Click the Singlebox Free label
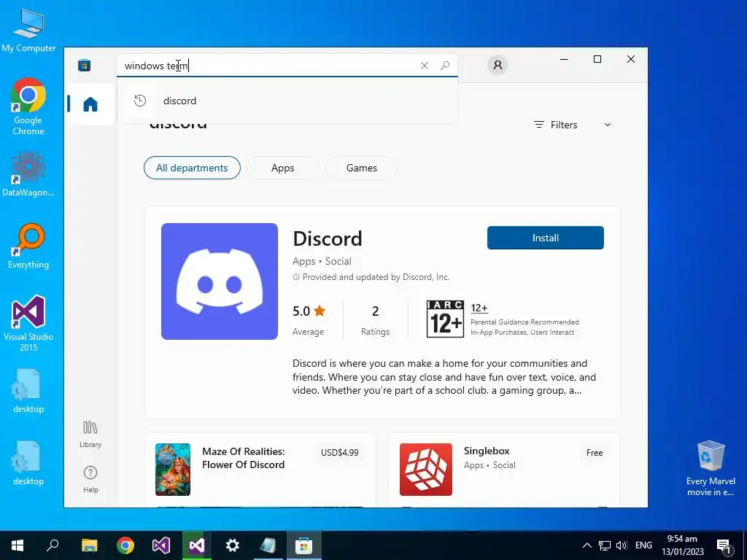The image size is (747, 560). (x=595, y=452)
